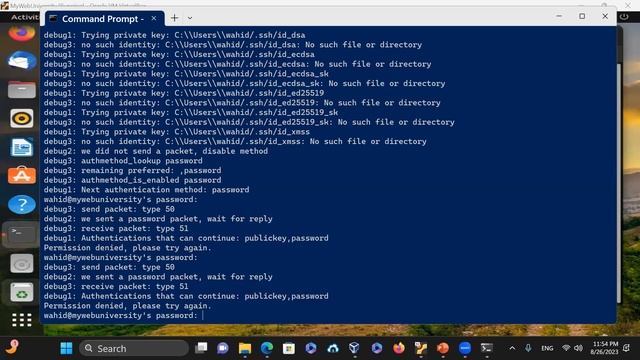Open the Trash in the Ubuntu dock
The width and height of the screenshot is (640, 360).
[22, 292]
